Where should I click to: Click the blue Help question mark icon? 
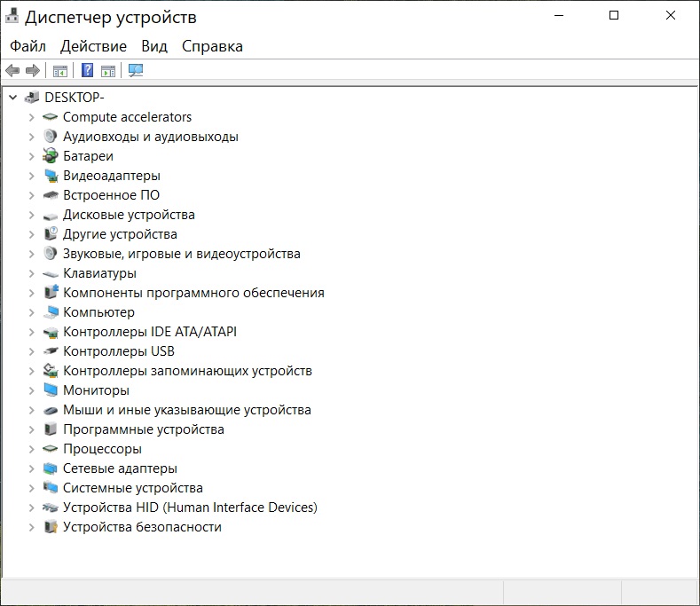coord(88,70)
